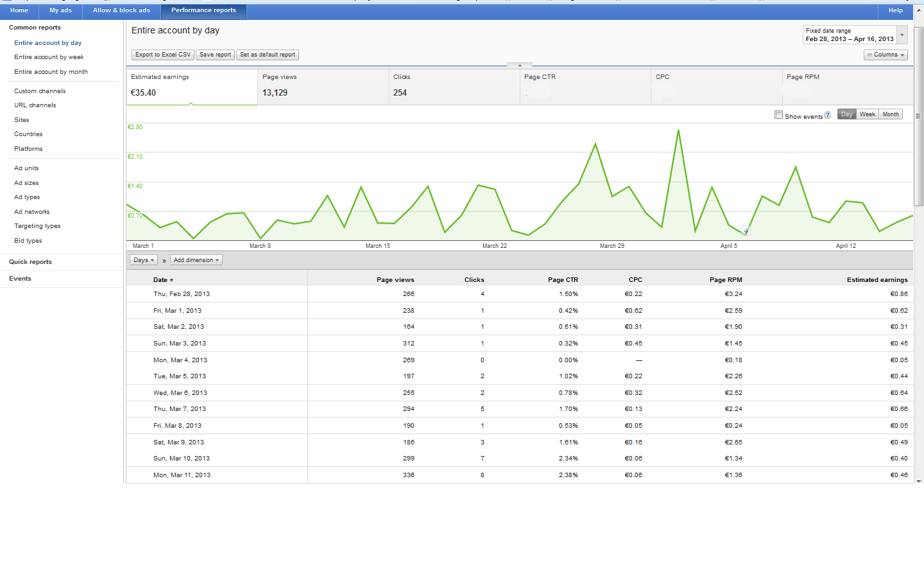Click the vertical scrollbar thumb

pyautogui.click(x=919, y=116)
